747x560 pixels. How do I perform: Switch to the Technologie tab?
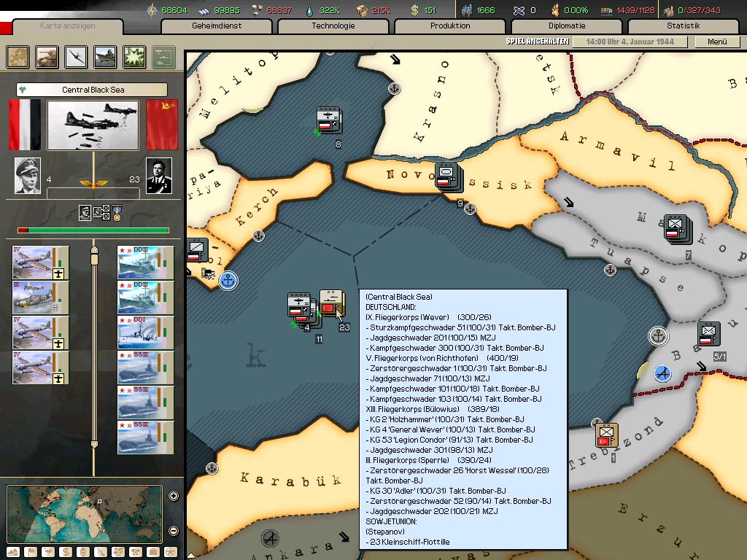(x=333, y=26)
